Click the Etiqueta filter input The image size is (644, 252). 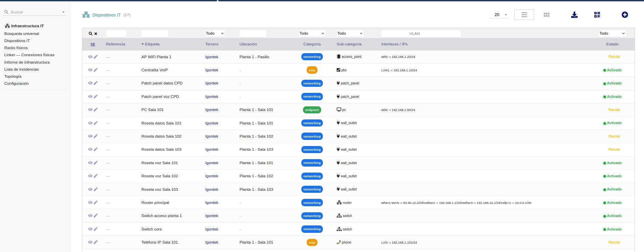pyautogui.click(x=155, y=34)
